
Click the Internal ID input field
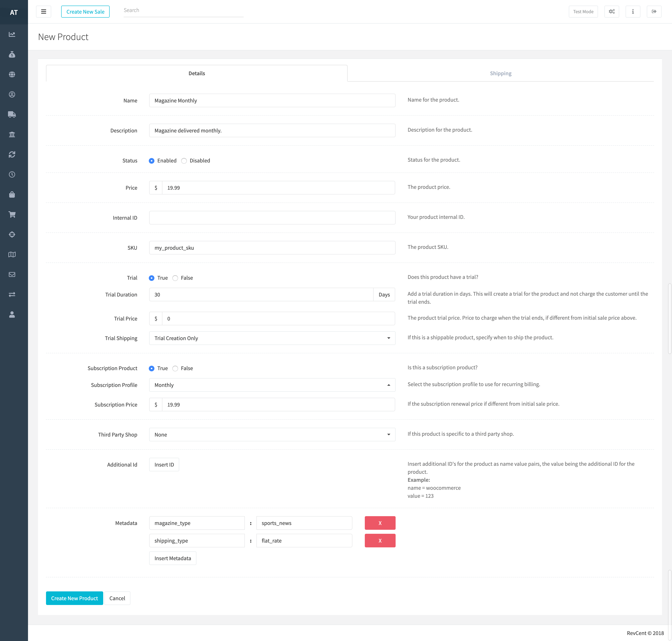coord(272,218)
